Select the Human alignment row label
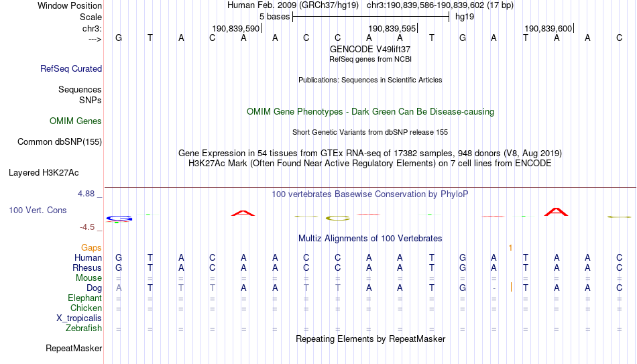Screen dimensions: 637x364 tap(88, 258)
